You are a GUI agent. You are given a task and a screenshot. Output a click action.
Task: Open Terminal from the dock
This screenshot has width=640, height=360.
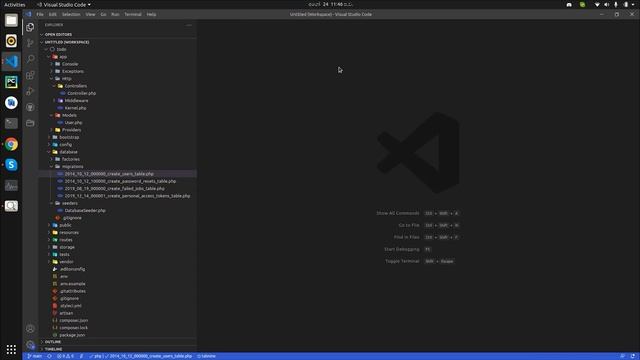coord(11,123)
